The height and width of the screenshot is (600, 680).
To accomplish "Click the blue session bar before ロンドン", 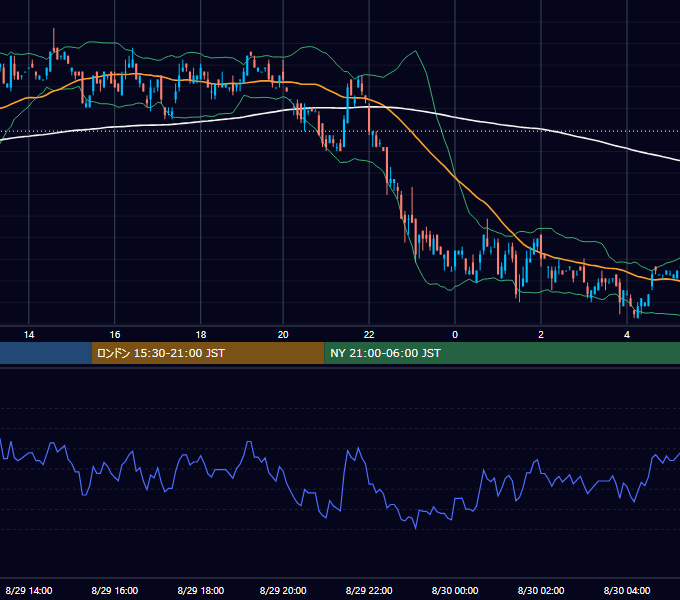I will pyautogui.click(x=46, y=353).
